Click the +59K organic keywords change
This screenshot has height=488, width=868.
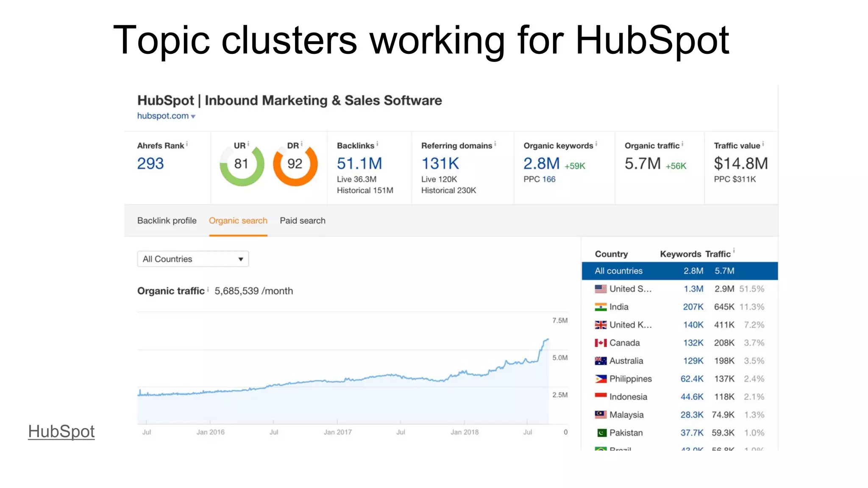[575, 166]
